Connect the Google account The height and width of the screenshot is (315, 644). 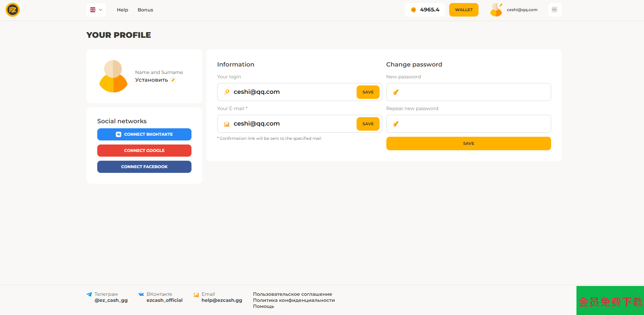pos(144,151)
